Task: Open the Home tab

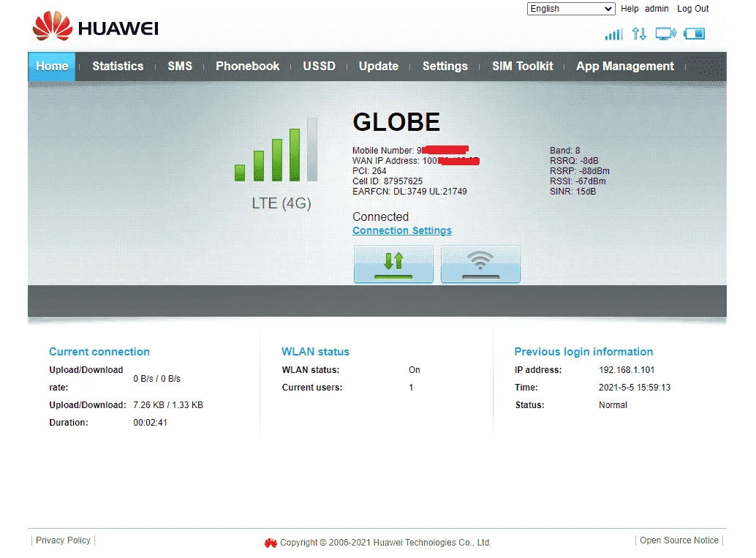Action: click(52, 66)
